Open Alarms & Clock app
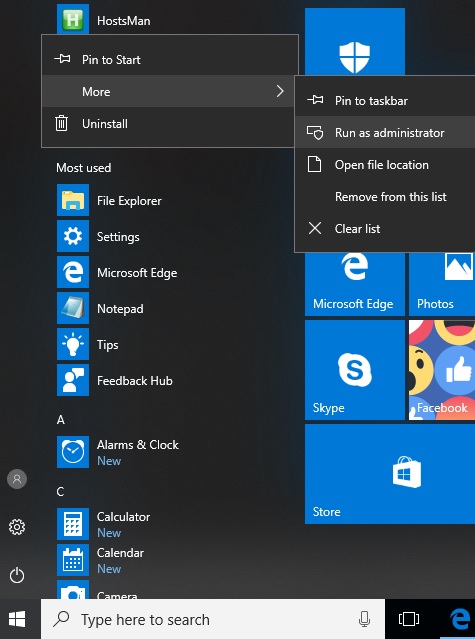 [118, 452]
